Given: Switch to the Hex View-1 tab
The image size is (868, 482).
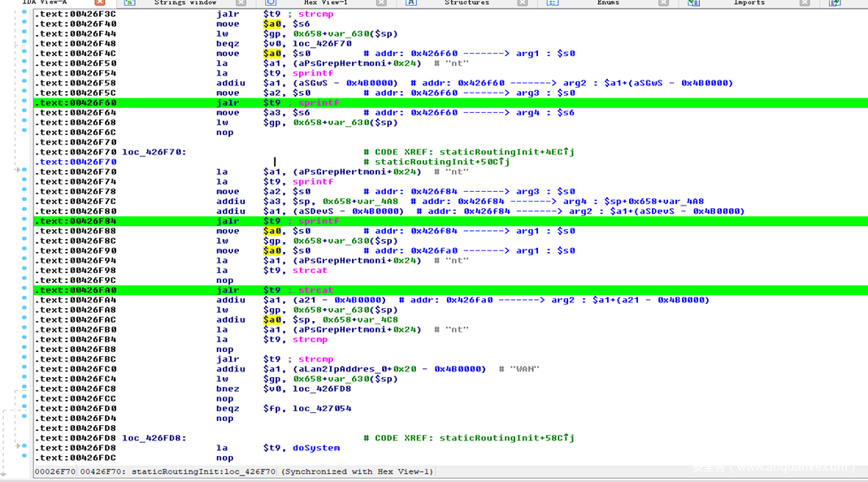Looking at the screenshot, I should [x=325, y=2].
